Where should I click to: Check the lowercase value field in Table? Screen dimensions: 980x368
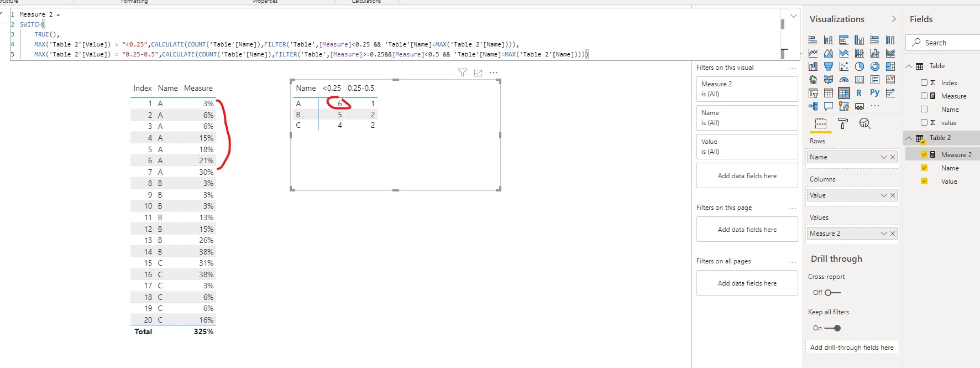click(x=924, y=122)
